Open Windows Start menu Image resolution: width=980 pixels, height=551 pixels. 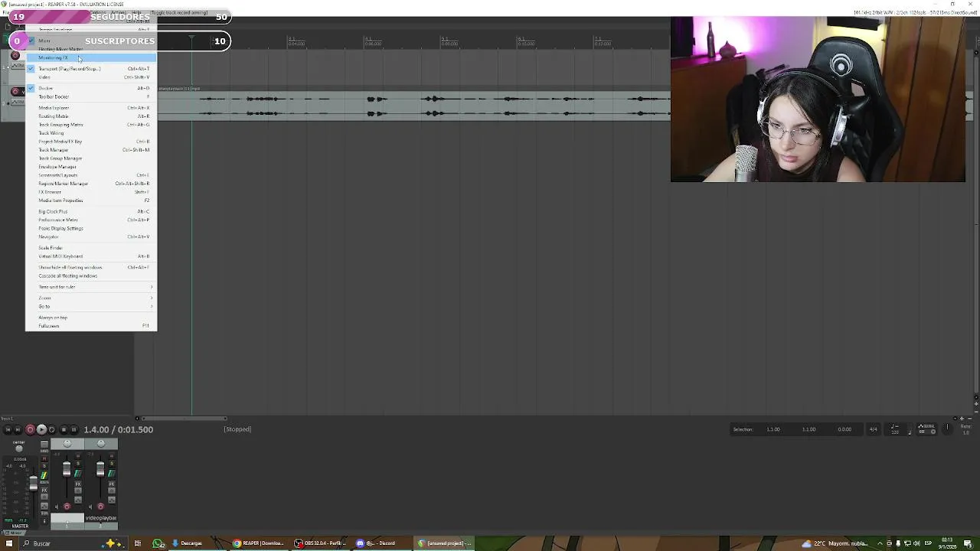[x=9, y=543]
